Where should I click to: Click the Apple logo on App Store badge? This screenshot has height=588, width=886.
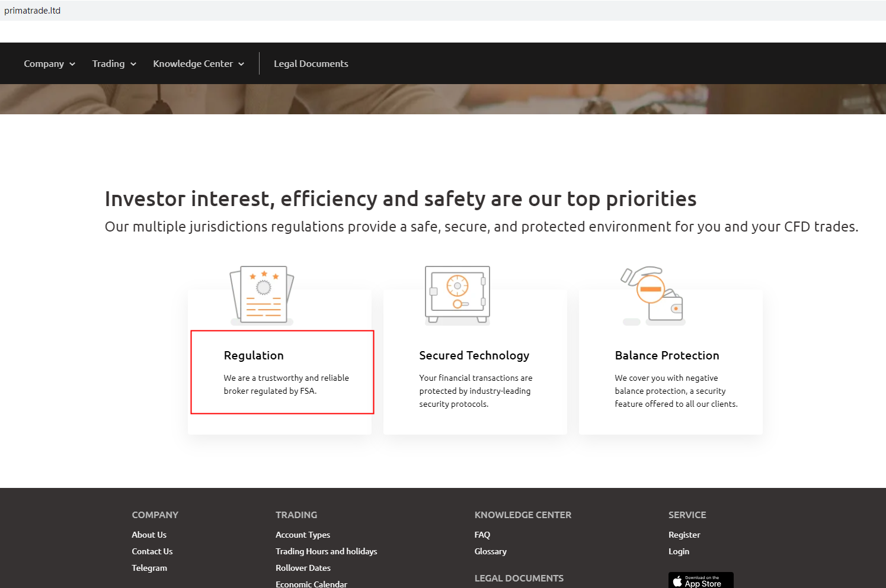(677, 581)
